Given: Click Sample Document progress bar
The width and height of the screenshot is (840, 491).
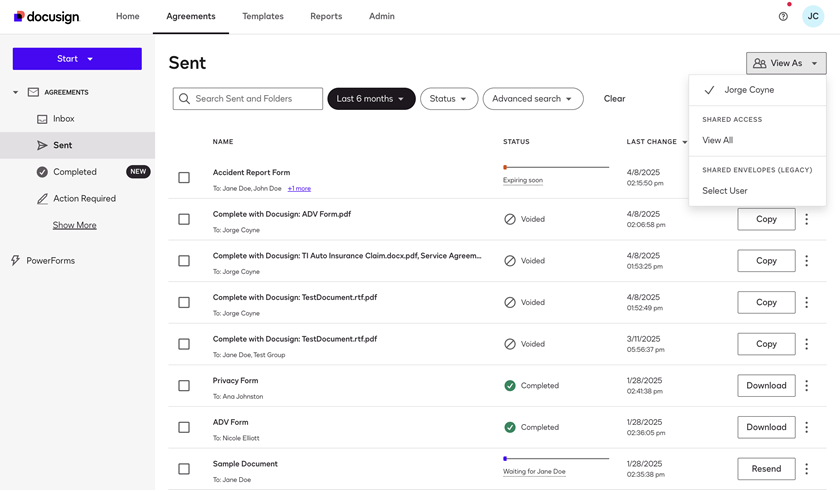Looking at the screenshot, I should (556, 459).
